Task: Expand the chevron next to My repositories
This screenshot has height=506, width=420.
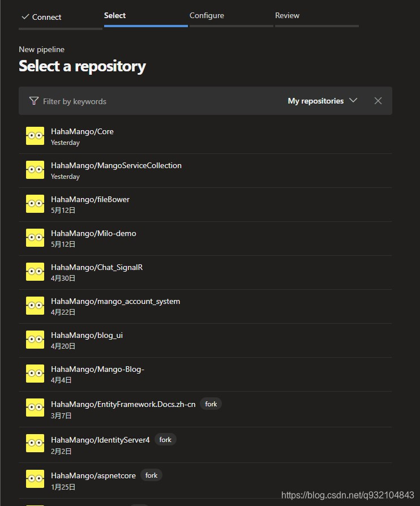Action: coord(353,100)
